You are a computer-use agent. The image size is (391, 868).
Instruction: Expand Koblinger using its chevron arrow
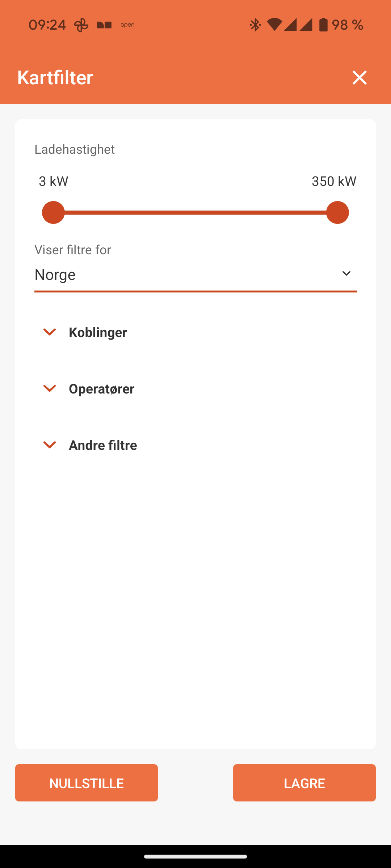coord(50,332)
